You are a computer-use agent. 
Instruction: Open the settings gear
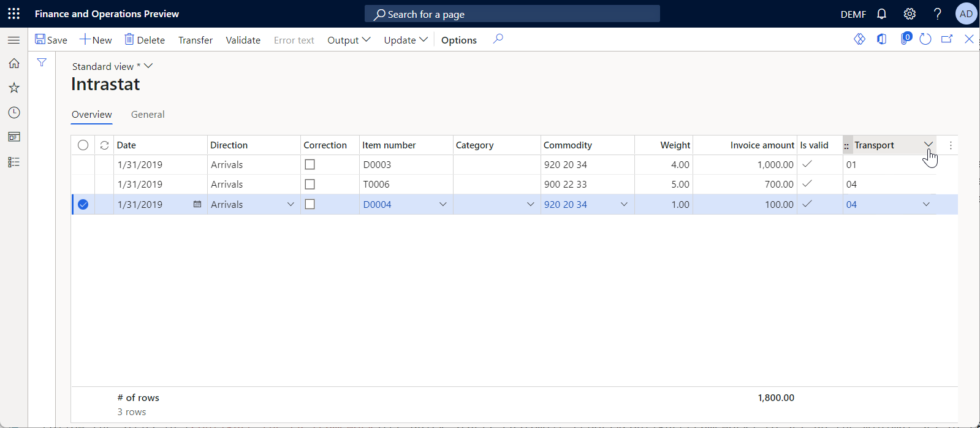click(x=910, y=13)
